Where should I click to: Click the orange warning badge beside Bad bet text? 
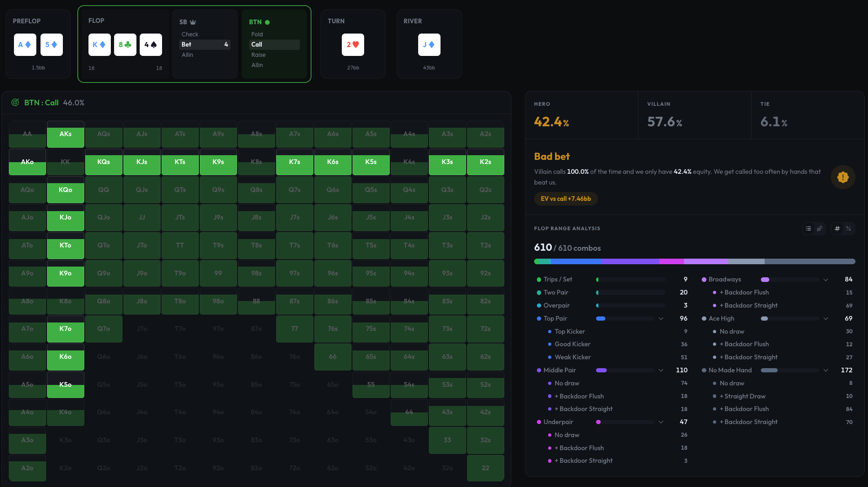point(843,177)
